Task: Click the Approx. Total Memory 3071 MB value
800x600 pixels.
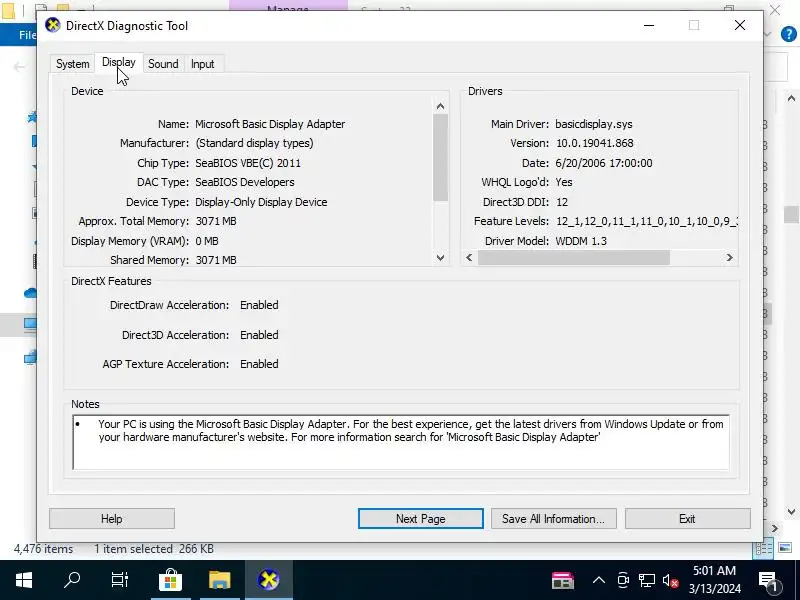Action: coord(216,221)
